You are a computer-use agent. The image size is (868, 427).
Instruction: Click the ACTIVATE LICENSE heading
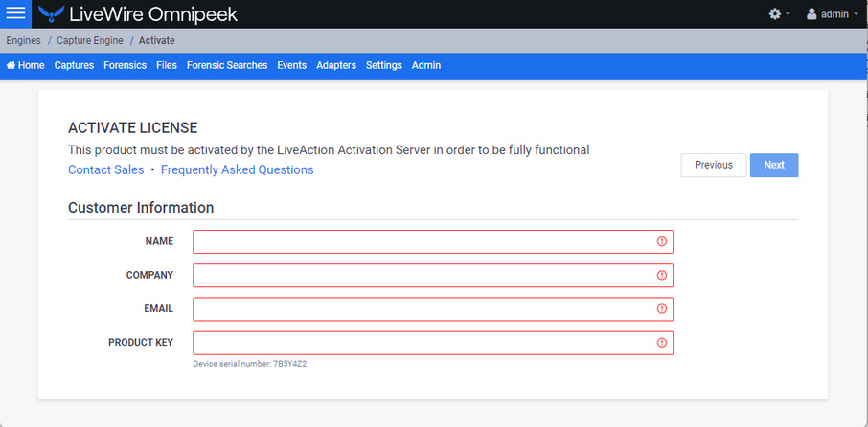(x=133, y=127)
